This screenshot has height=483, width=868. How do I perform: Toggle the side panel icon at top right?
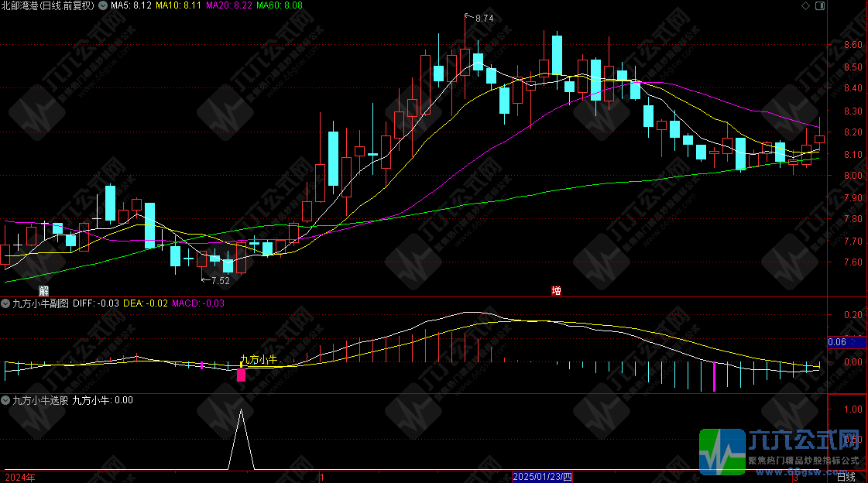point(818,5)
